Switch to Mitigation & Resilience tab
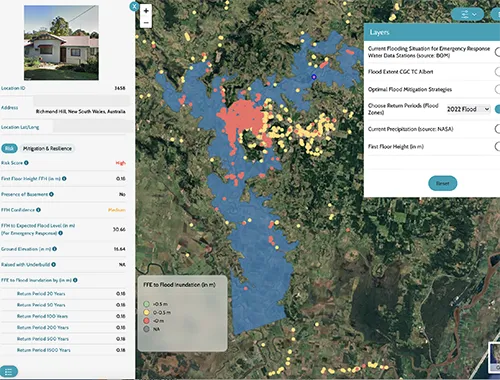 (x=47, y=148)
